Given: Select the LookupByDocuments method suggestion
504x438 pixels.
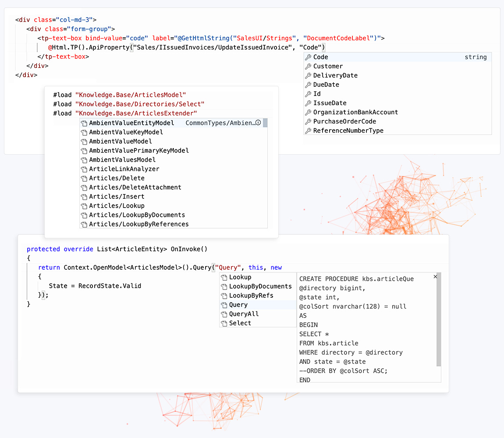Looking at the screenshot, I should coord(260,286).
